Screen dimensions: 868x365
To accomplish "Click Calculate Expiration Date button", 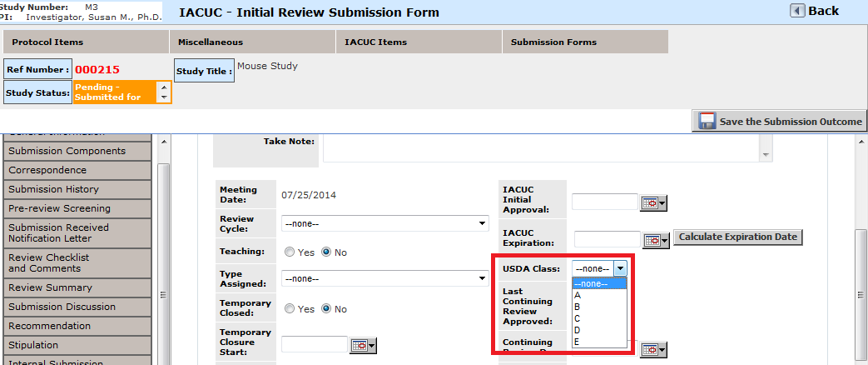I will tap(738, 237).
